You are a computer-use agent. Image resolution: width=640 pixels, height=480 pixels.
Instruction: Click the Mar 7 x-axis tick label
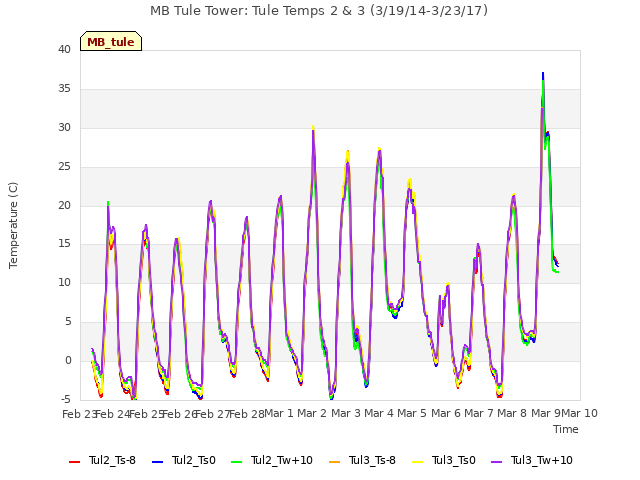(x=479, y=413)
